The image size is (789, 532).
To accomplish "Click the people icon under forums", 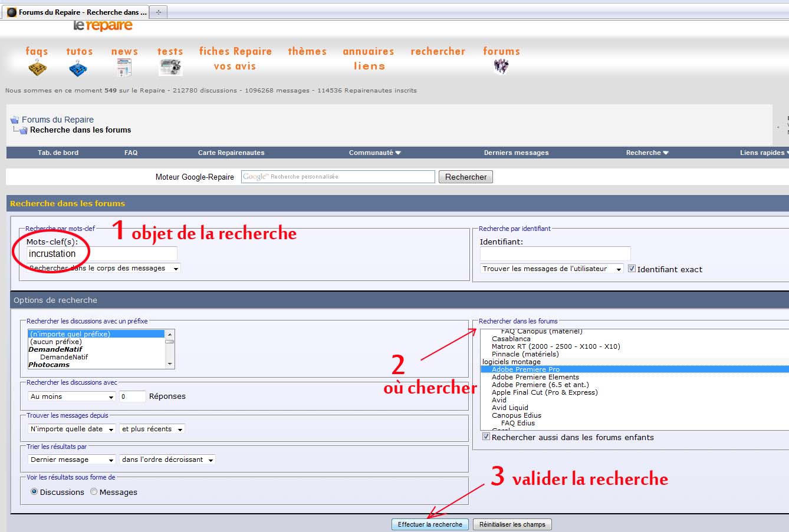I will 501,67.
